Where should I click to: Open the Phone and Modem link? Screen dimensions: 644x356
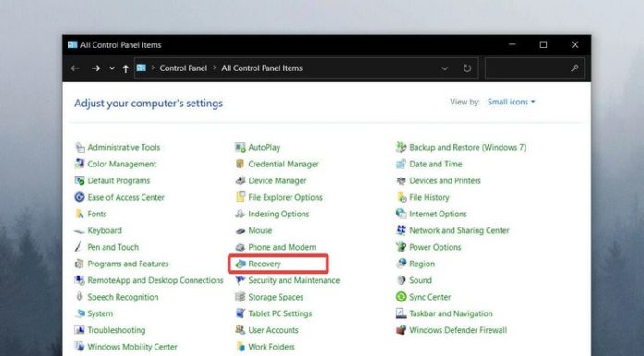282,247
